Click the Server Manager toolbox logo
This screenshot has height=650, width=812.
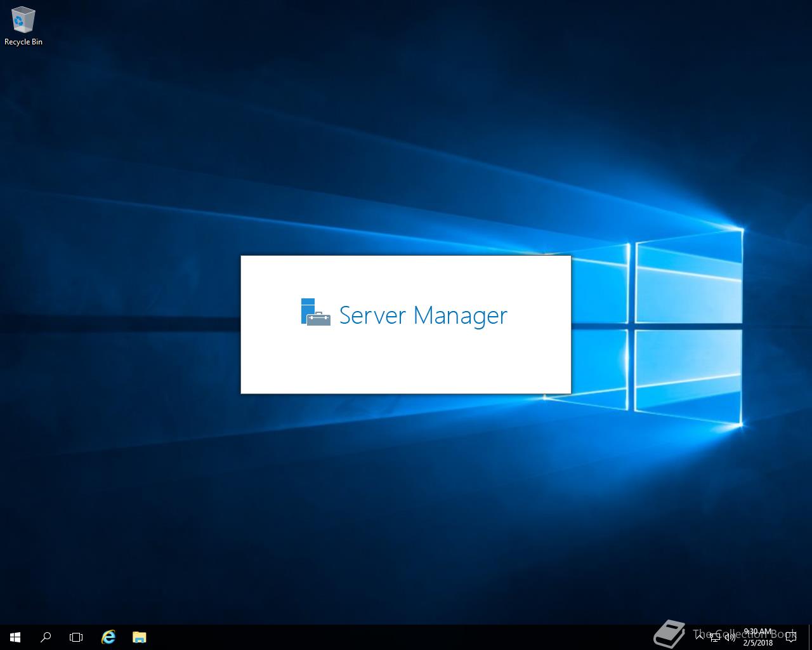[x=315, y=312]
